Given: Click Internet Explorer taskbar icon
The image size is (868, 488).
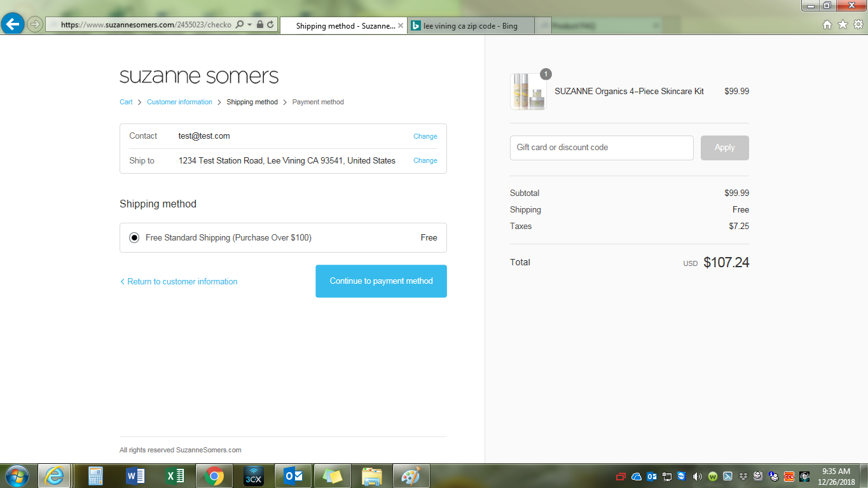Looking at the screenshot, I should pyautogui.click(x=54, y=476).
